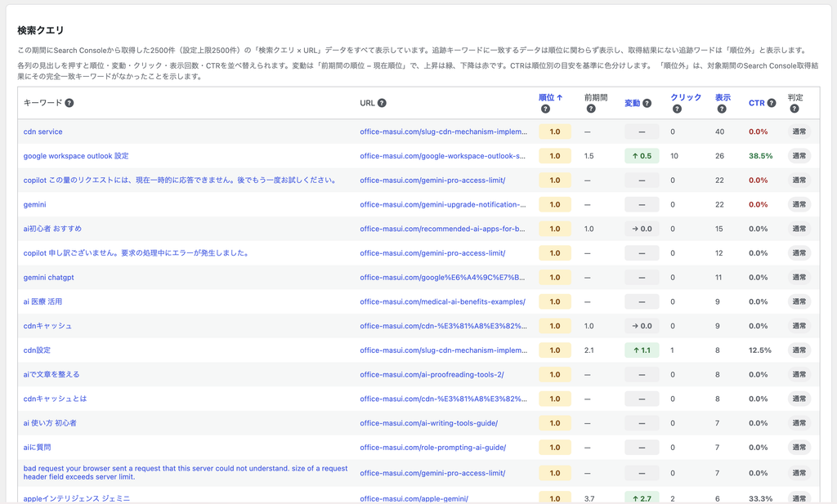Show help icon under クリック header

(677, 109)
